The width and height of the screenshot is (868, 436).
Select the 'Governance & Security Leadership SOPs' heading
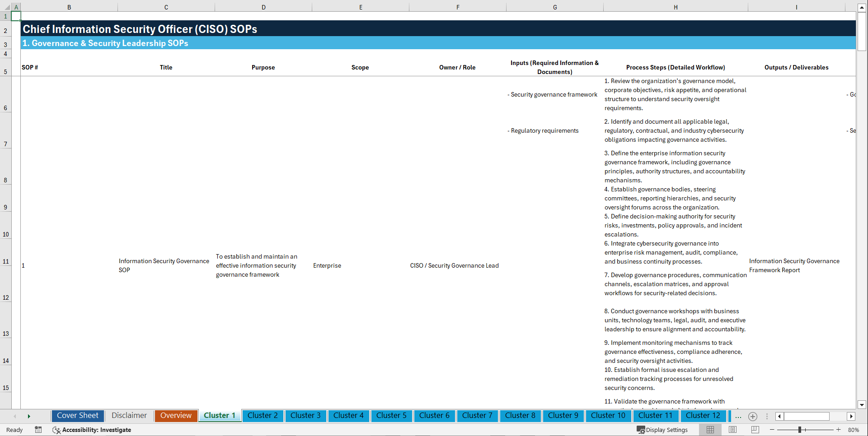click(110, 43)
